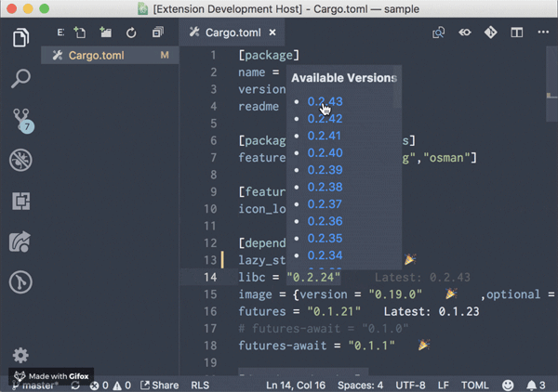Open the Manage gear menu

click(20, 355)
